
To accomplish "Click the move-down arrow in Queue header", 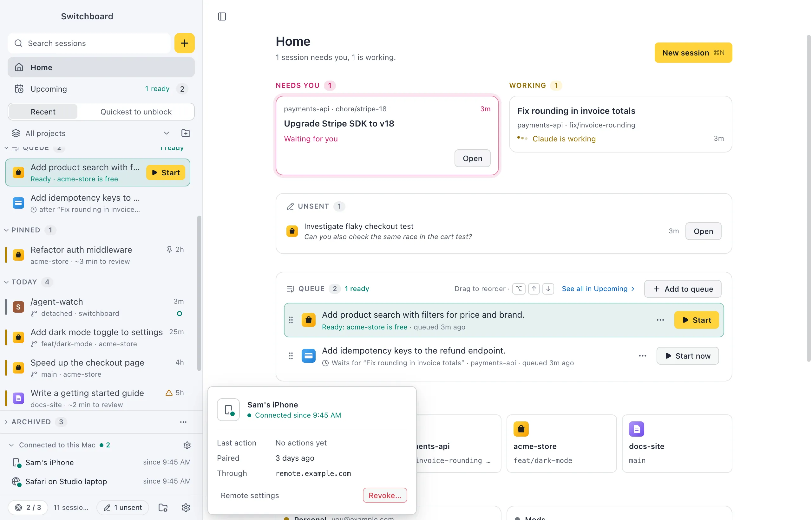I will pyautogui.click(x=548, y=289).
